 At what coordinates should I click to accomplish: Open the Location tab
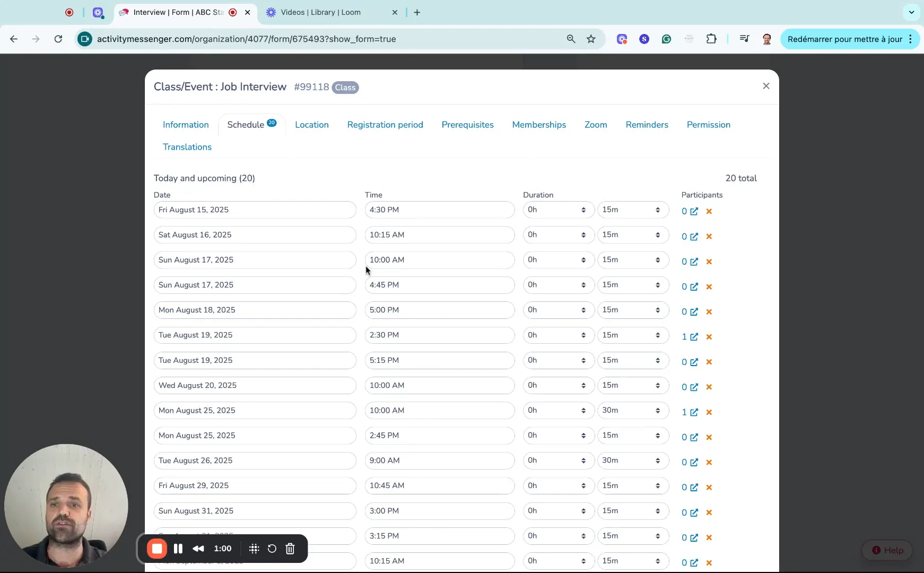(312, 125)
